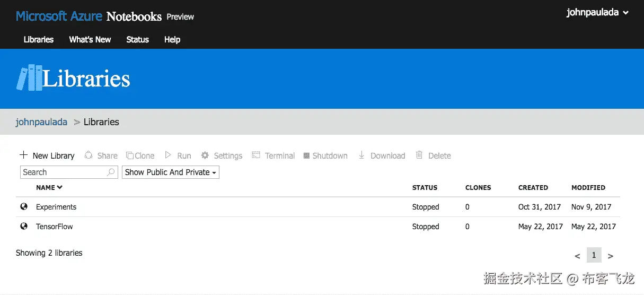Screen dimensions: 644x295
Task: Sort by the NAME column header
Action: pyautogui.click(x=49, y=187)
